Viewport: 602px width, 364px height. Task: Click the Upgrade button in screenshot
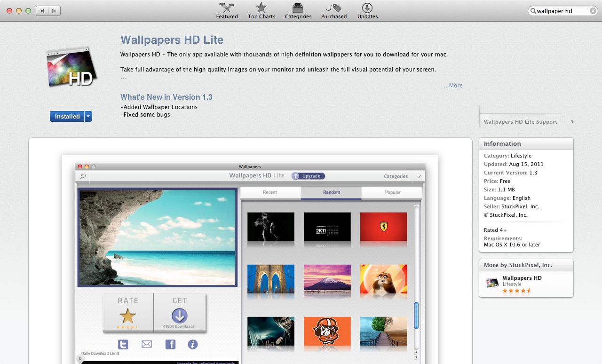tap(308, 176)
